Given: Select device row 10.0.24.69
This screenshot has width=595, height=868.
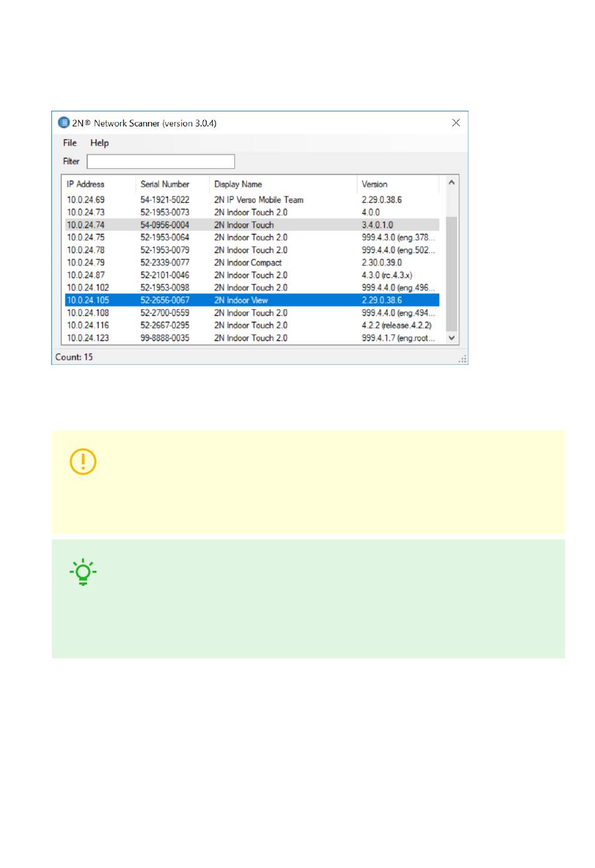Looking at the screenshot, I should (252, 200).
